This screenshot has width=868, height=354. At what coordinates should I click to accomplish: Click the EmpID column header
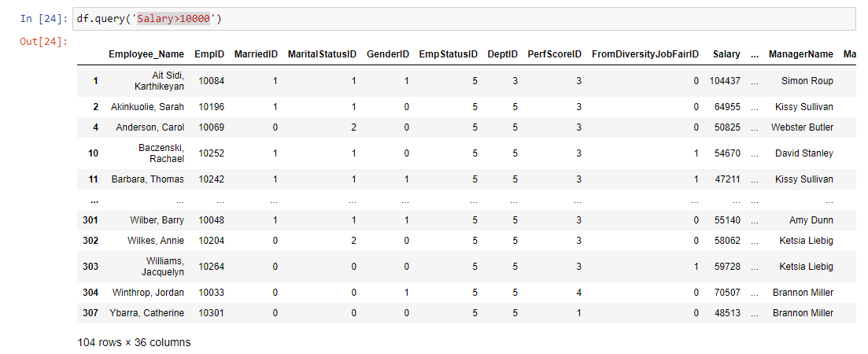(209, 54)
